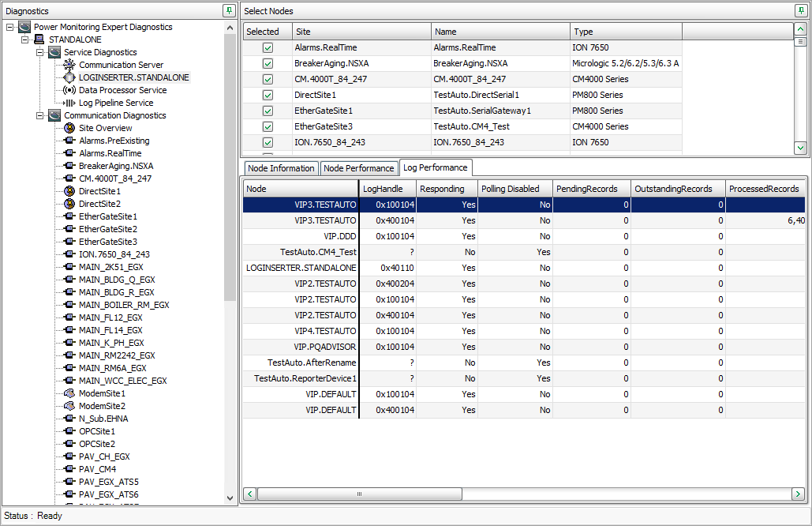
Task: Click the PAV_CH_EGX site icon
Action: point(69,456)
